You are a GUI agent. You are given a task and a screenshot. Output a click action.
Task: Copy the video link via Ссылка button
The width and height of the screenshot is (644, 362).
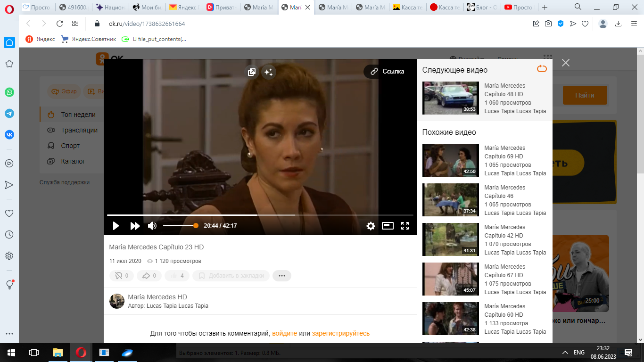(x=388, y=72)
